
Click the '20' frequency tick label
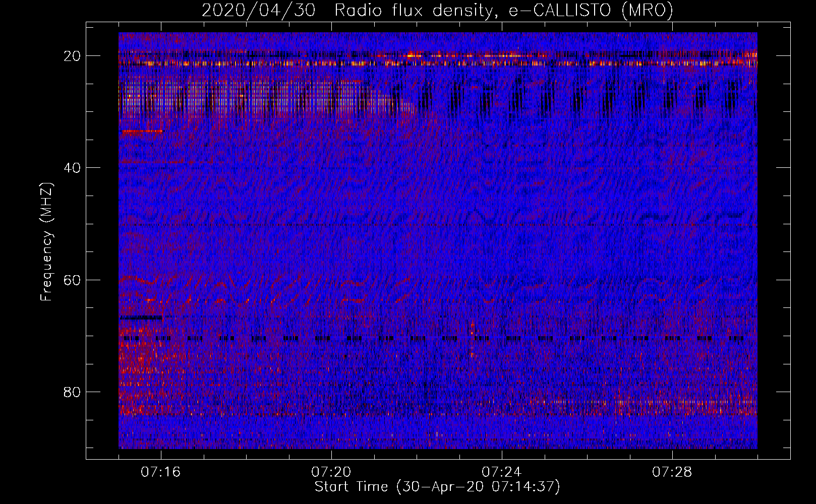(x=73, y=56)
